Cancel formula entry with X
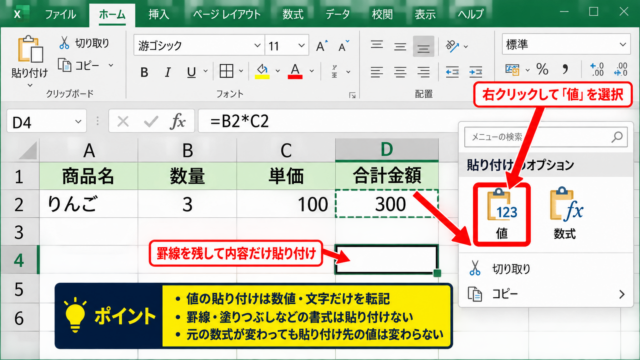The height and width of the screenshot is (360, 640). tap(123, 122)
